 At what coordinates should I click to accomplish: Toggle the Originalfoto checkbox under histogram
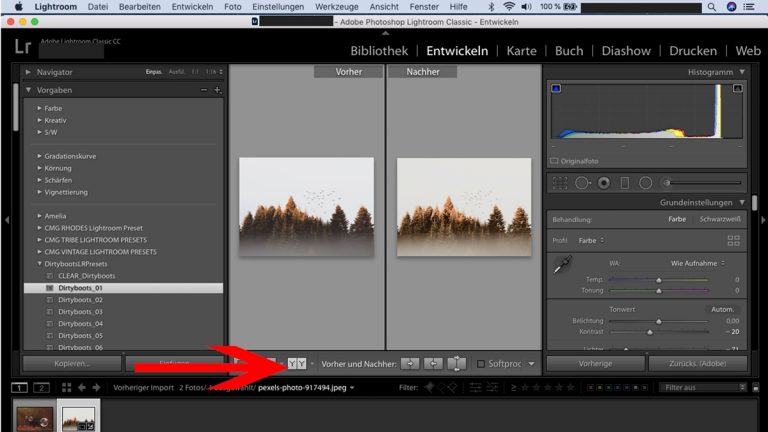555,160
